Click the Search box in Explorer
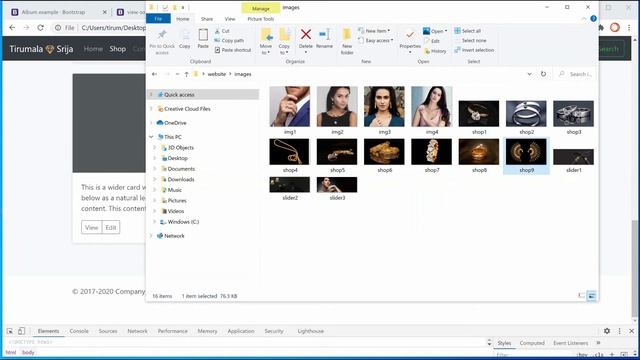This screenshot has width=640, height=360. click(576, 74)
